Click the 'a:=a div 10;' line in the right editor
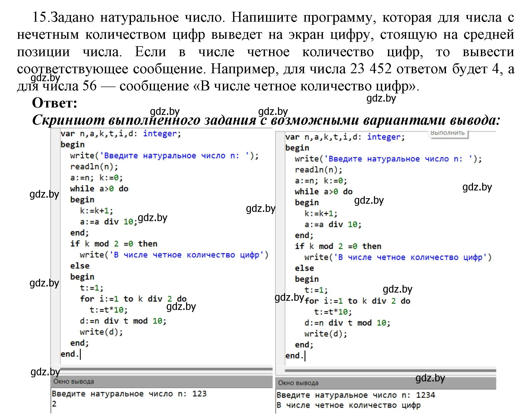 click(333, 224)
